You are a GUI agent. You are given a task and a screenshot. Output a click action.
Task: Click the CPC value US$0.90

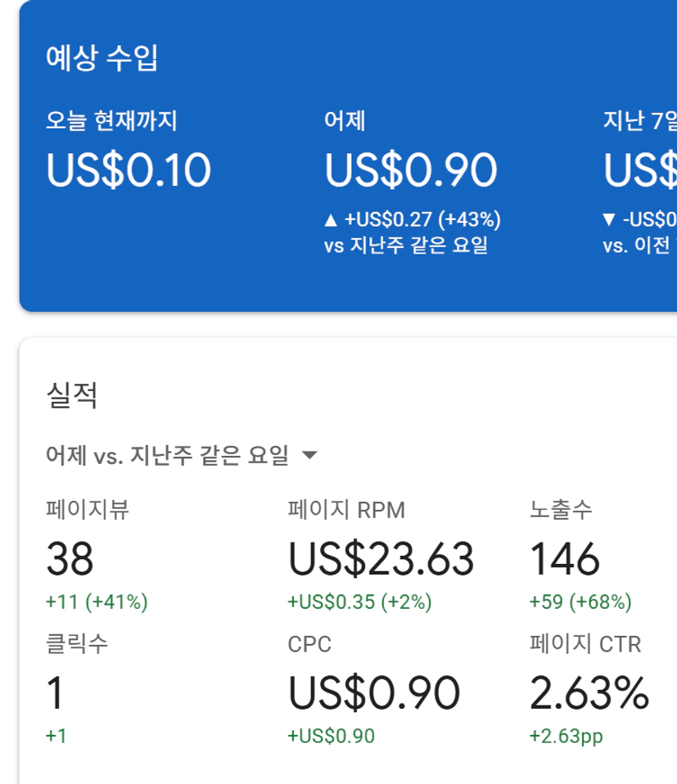[373, 694]
